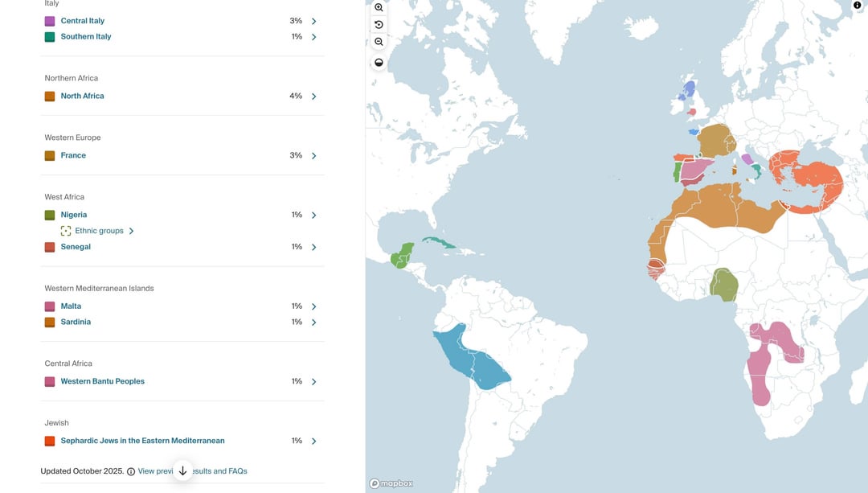Open map info icon in top-right corner
The width and height of the screenshot is (868, 493).
point(857,5)
